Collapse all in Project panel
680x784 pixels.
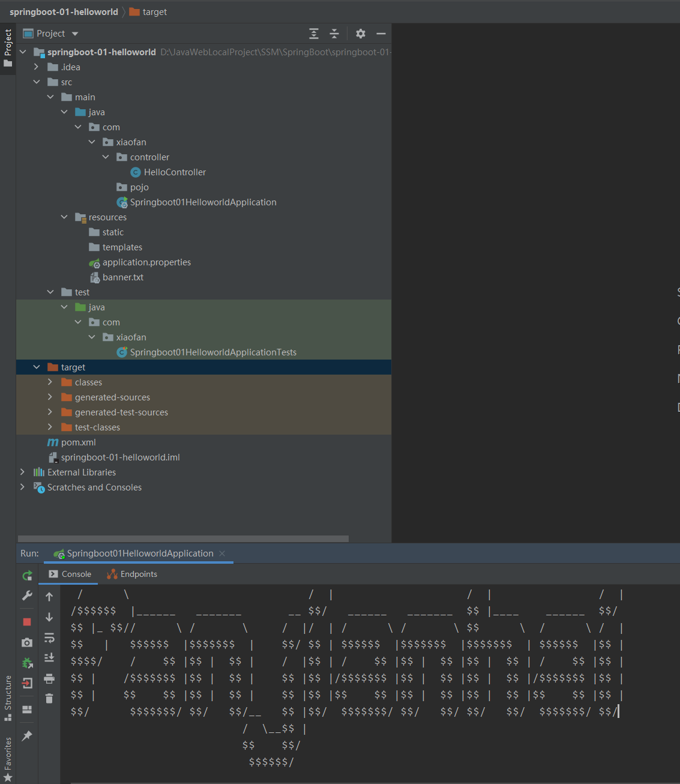(334, 34)
